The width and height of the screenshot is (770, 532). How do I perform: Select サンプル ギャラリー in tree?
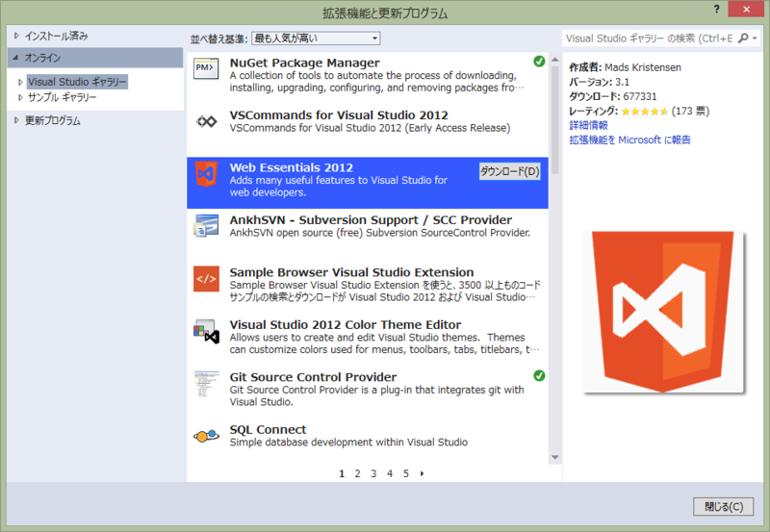62,97
